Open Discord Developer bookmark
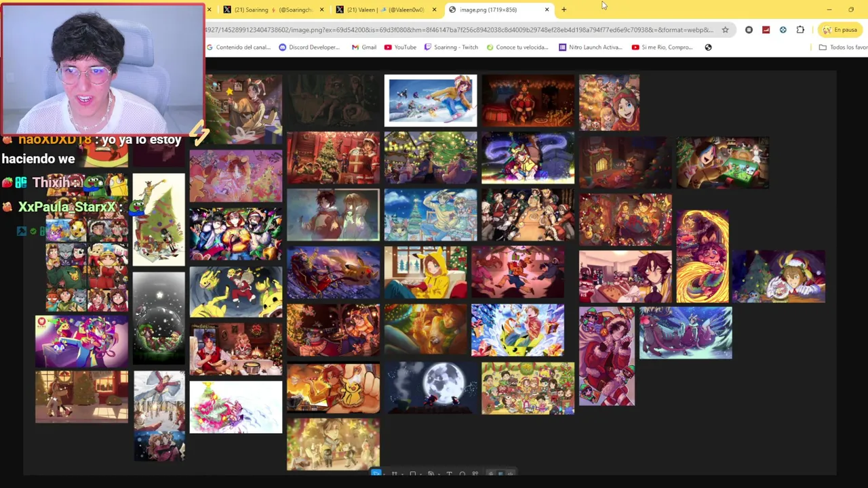This screenshot has width=868, height=488. [x=309, y=47]
